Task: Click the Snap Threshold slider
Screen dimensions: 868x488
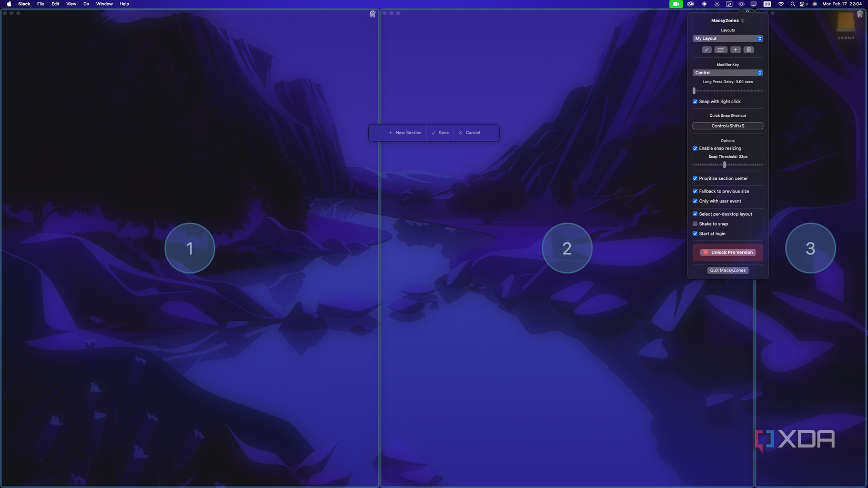Action: (x=728, y=165)
